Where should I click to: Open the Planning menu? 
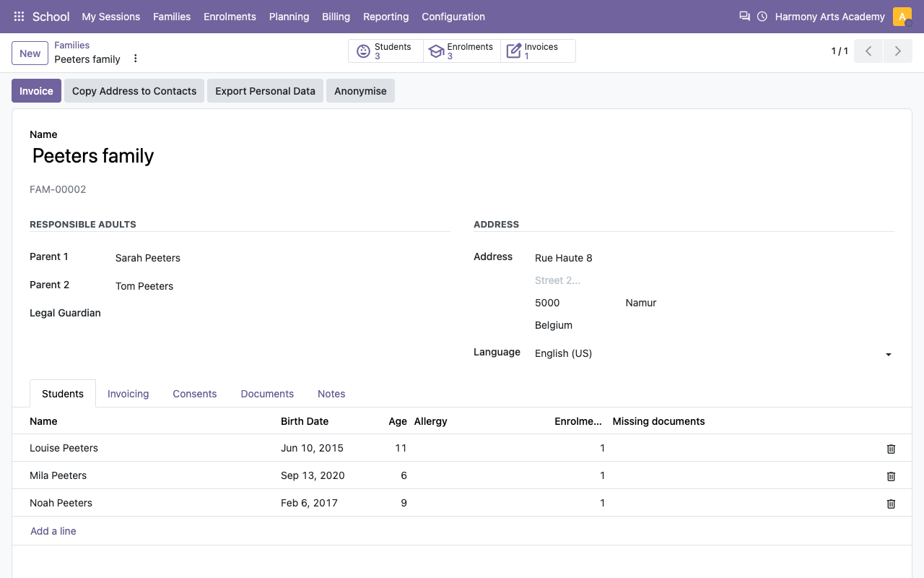pos(289,16)
